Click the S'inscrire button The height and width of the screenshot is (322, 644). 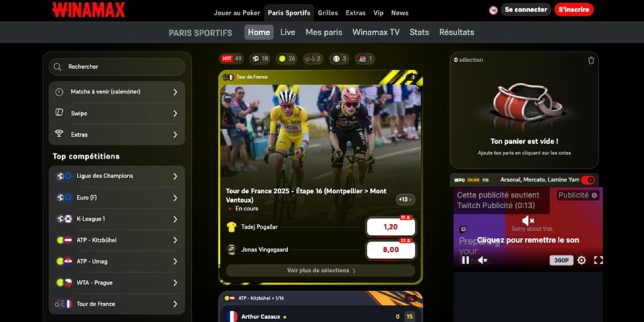click(x=574, y=10)
